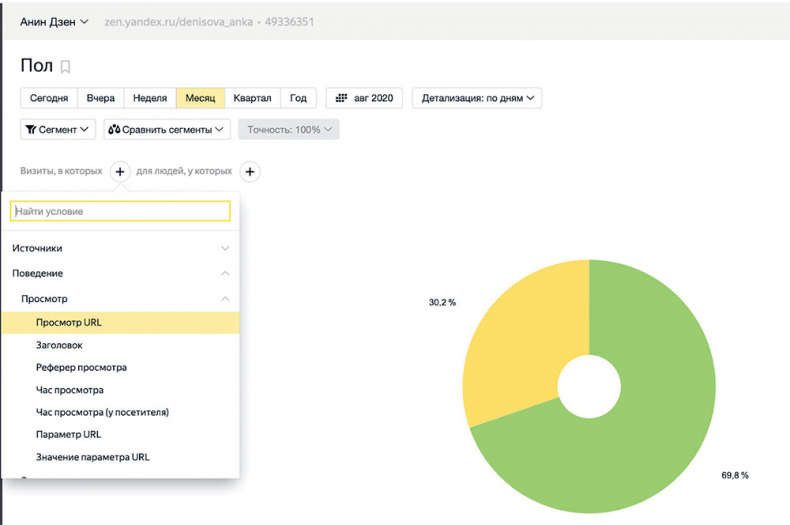
Task: Select the Сегодня period
Action: click(49, 98)
